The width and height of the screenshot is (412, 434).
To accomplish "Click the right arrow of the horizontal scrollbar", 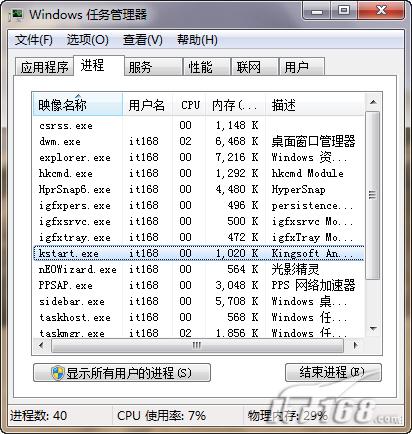I will (355, 345).
